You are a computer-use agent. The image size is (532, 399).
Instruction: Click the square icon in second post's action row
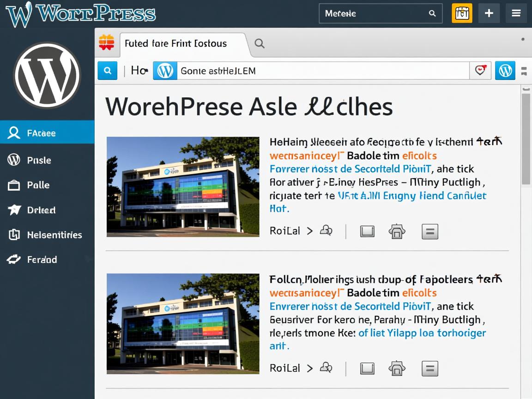click(x=367, y=369)
